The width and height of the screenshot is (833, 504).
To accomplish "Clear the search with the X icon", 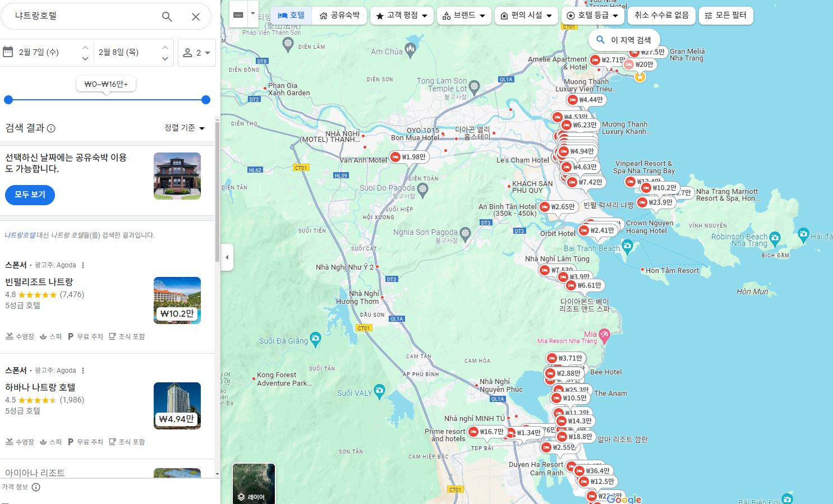I will [196, 17].
